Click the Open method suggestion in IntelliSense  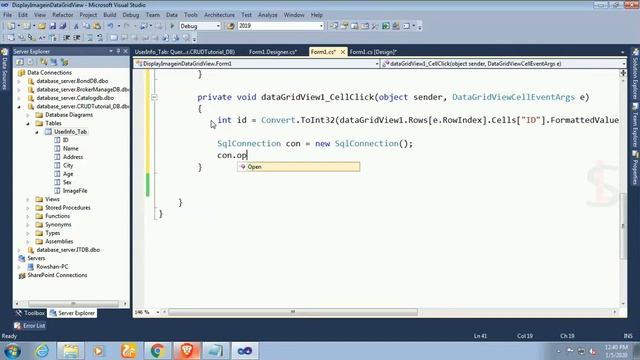298,167
